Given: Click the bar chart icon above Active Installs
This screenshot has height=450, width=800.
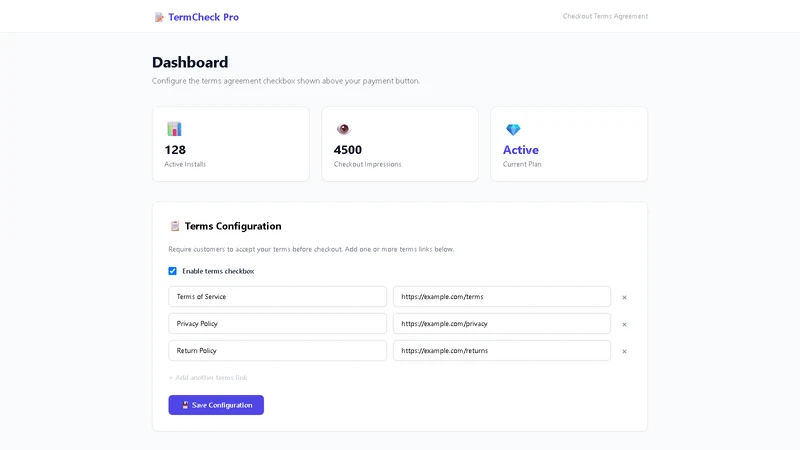Looking at the screenshot, I should 174,129.
